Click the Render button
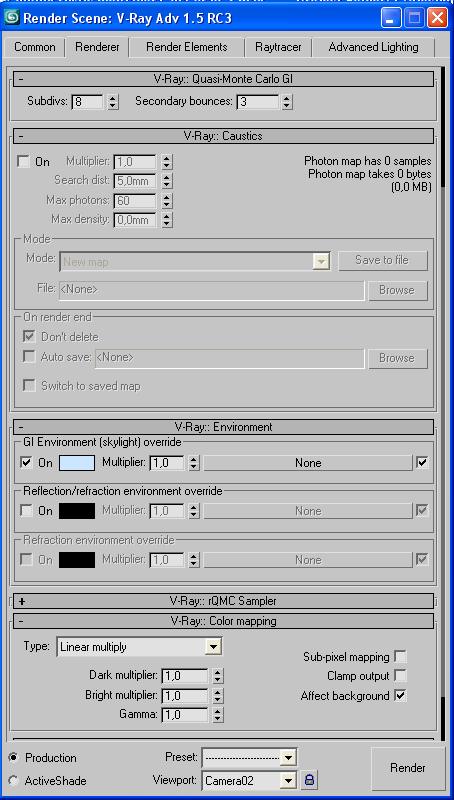 point(408,768)
